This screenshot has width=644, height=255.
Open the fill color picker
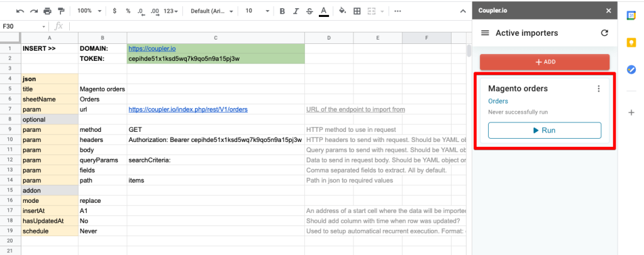(342, 11)
